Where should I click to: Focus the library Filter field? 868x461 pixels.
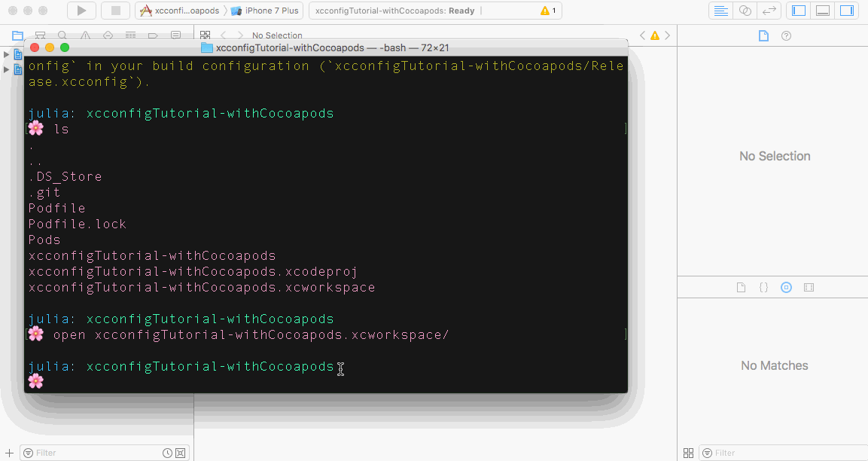click(783, 453)
